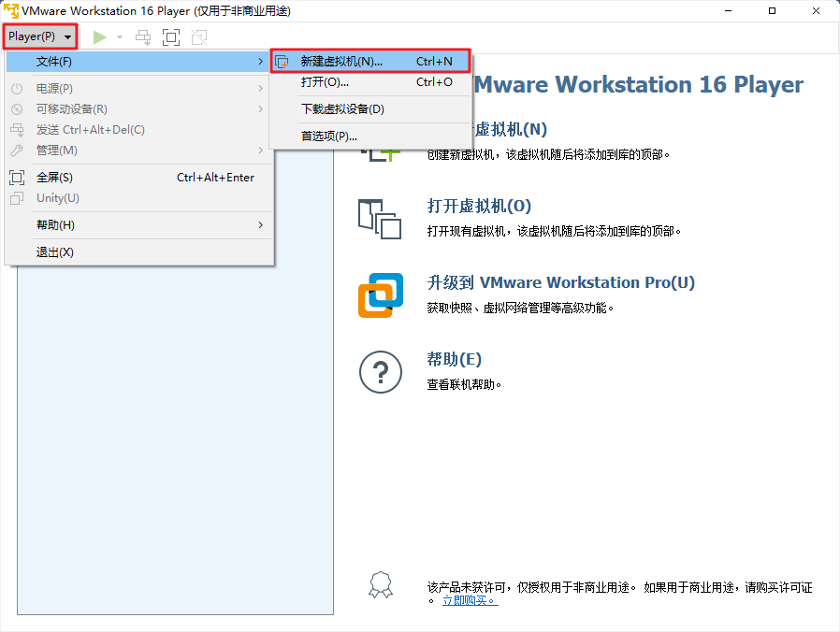Click the 查看联机帮助 description text
840x632 pixels.
coord(464,384)
